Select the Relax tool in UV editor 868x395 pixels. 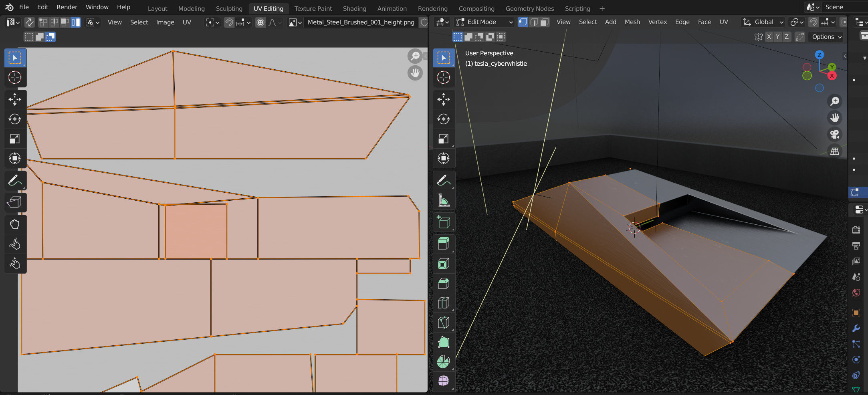(x=15, y=244)
